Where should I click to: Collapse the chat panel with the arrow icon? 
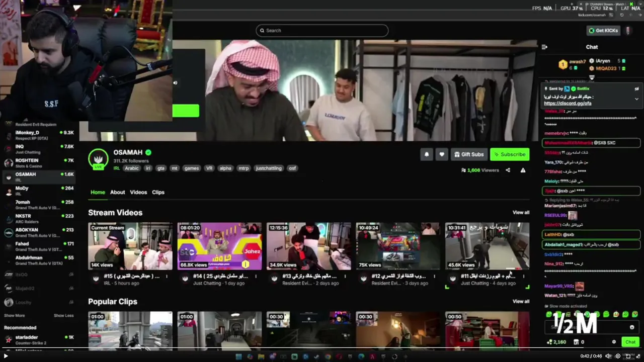pyautogui.click(x=544, y=47)
